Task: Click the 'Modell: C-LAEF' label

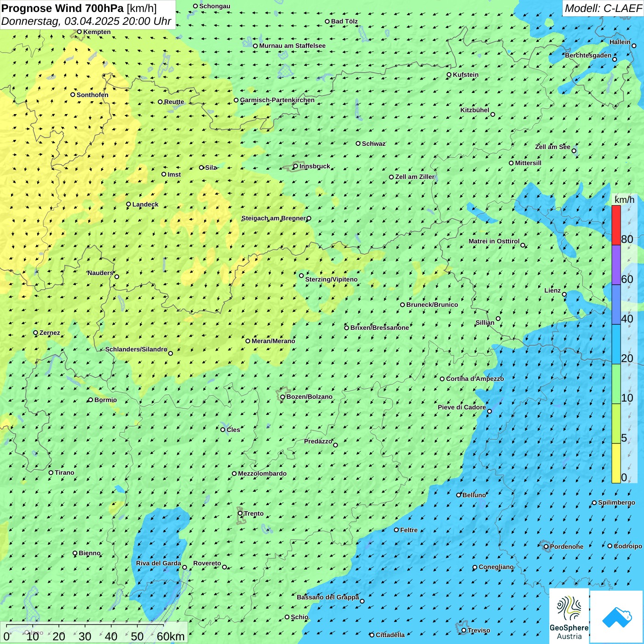Action: pos(603,8)
